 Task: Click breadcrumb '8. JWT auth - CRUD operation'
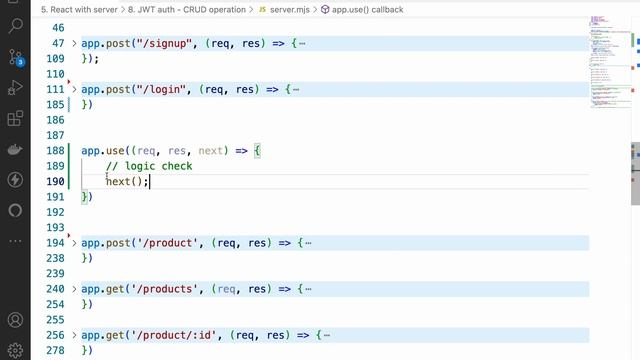187,9
